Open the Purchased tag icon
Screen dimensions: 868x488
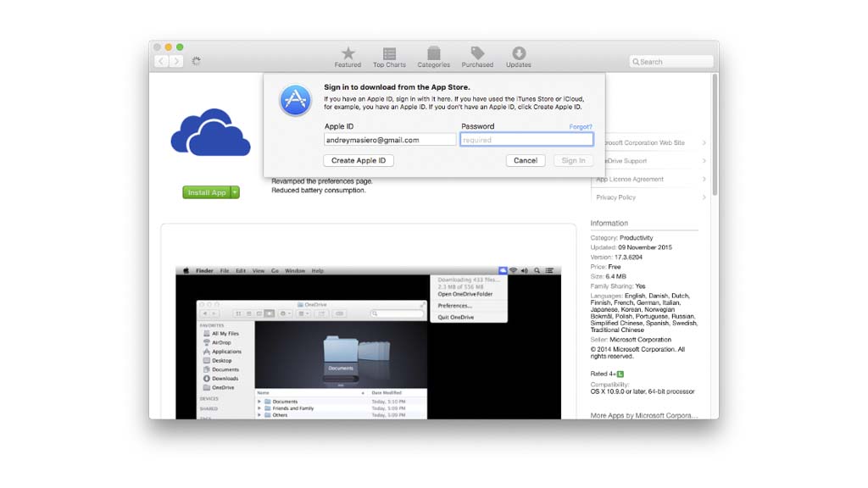[477, 54]
